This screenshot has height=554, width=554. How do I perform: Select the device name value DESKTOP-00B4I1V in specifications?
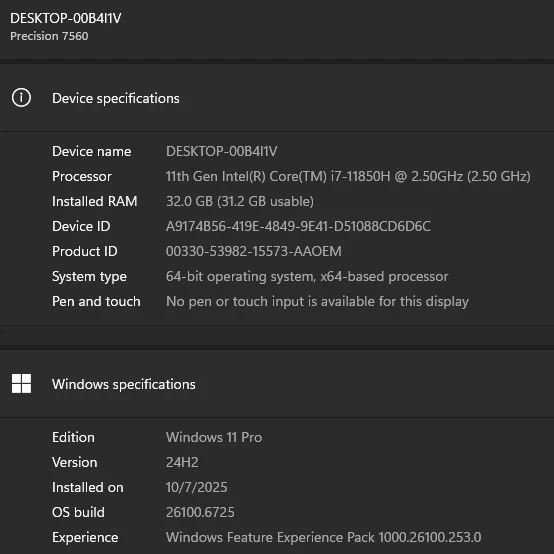[222, 151]
